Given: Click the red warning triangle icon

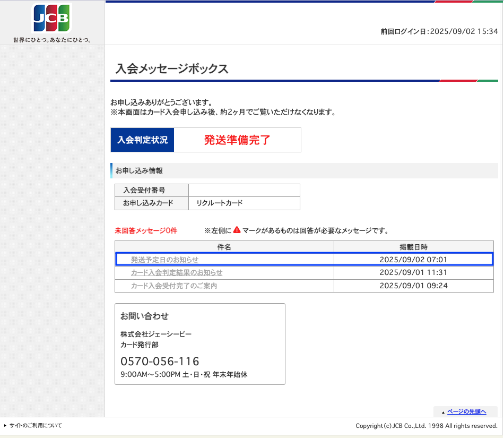Looking at the screenshot, I should 237,229.
